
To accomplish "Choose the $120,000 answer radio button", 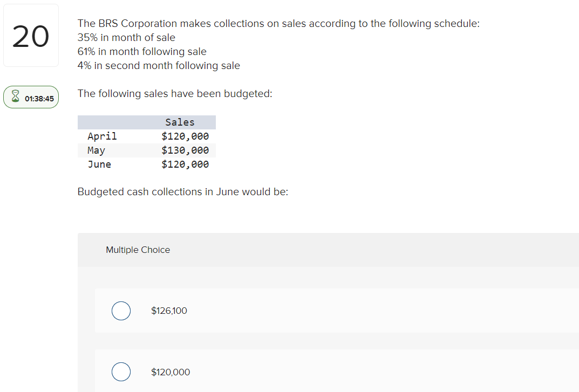I will [x=121, y=372].
